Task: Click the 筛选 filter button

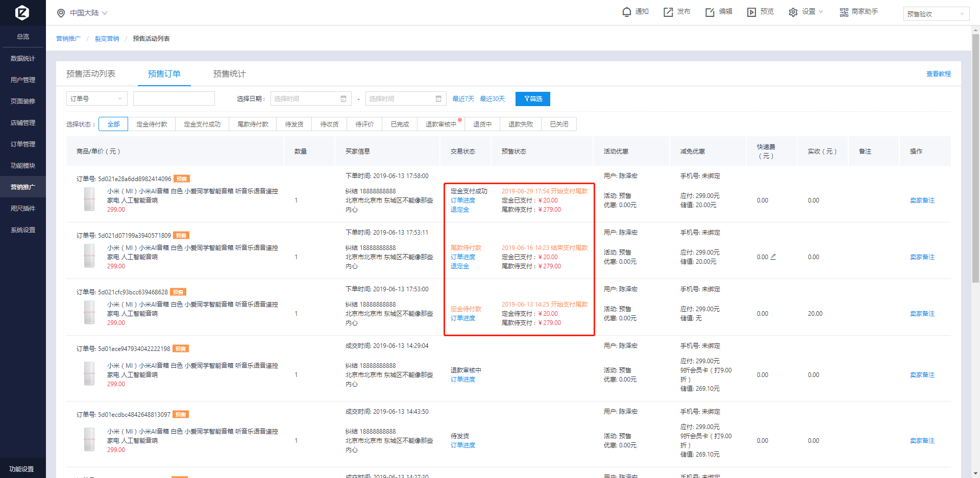Action: point(533,98)
